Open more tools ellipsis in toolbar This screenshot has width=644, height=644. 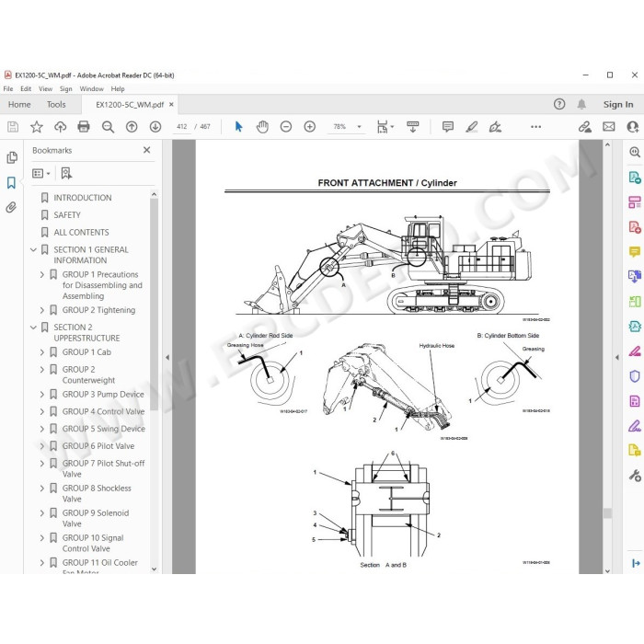click(x=535, y=127)
